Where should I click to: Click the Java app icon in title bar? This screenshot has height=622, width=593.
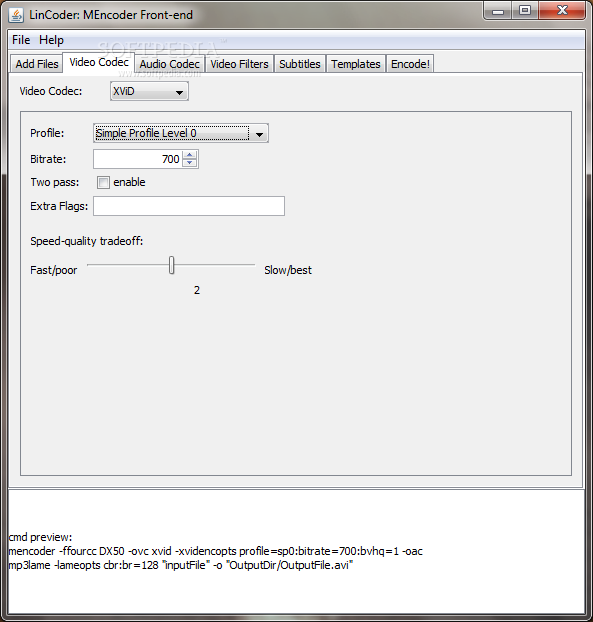(16, 15)
